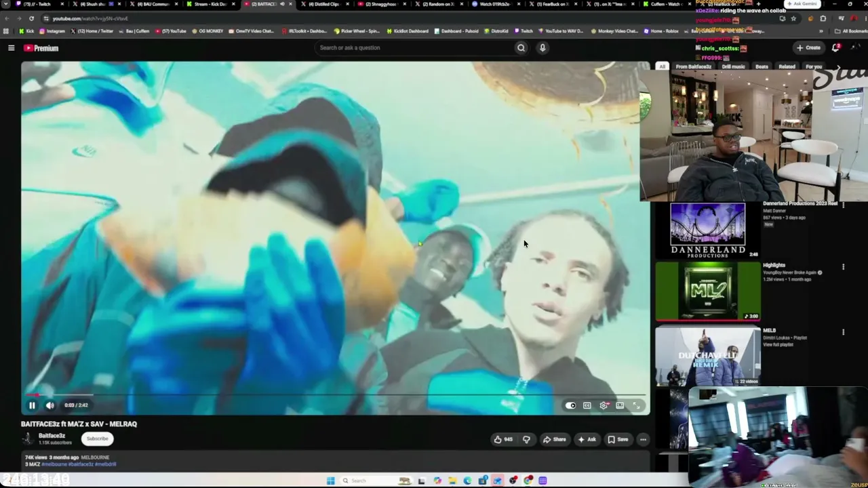Open options for Highlights video
Screen dimensions: 868x488
[843, 267]
